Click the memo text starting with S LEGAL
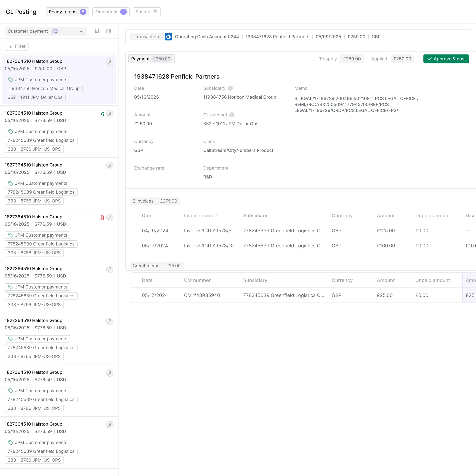The image size is (476, 476). [357, 105]
